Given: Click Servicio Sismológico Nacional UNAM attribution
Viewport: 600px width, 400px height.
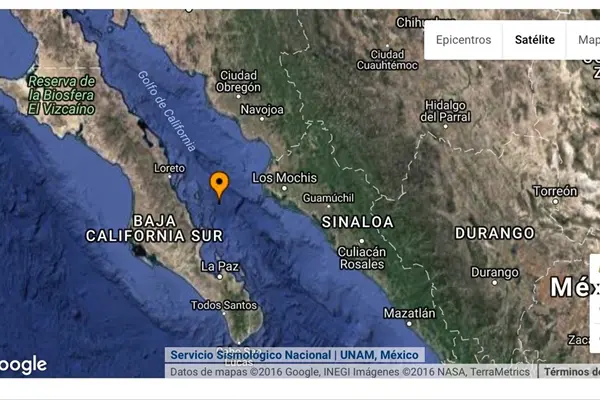Looking at the screenshot, I should pos(294,355).
